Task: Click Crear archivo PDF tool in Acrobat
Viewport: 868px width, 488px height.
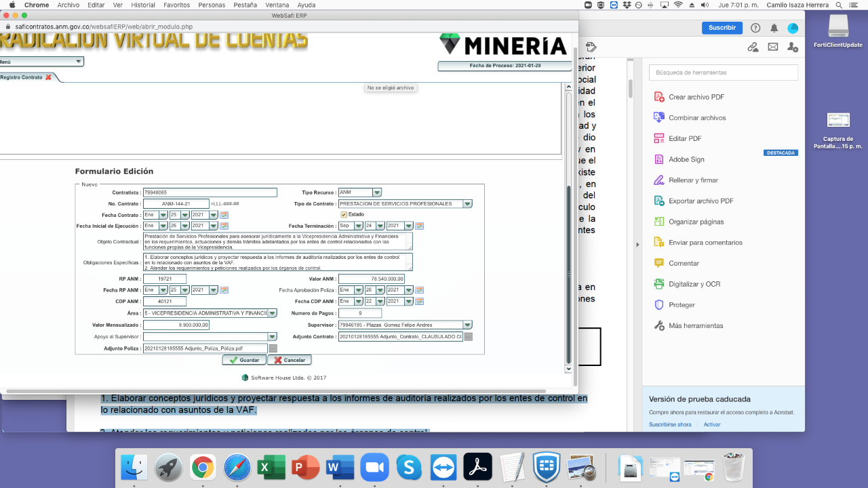Action: pos(689,97)
